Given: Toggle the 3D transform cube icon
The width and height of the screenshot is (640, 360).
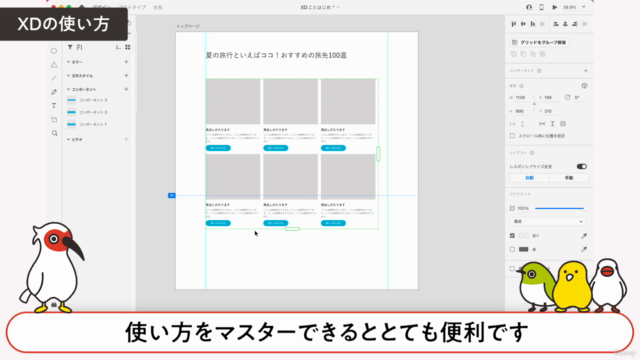Looking at the screenshot, I should pos(584,86).
